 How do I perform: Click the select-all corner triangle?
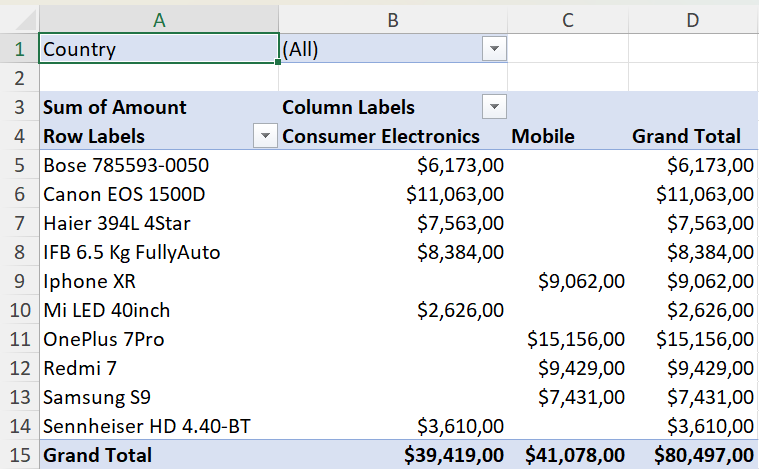20,20
